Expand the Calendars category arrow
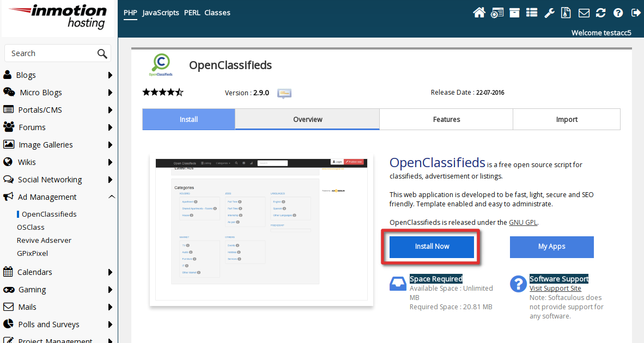Screen dimensions: 644x343 click(110, 272)
